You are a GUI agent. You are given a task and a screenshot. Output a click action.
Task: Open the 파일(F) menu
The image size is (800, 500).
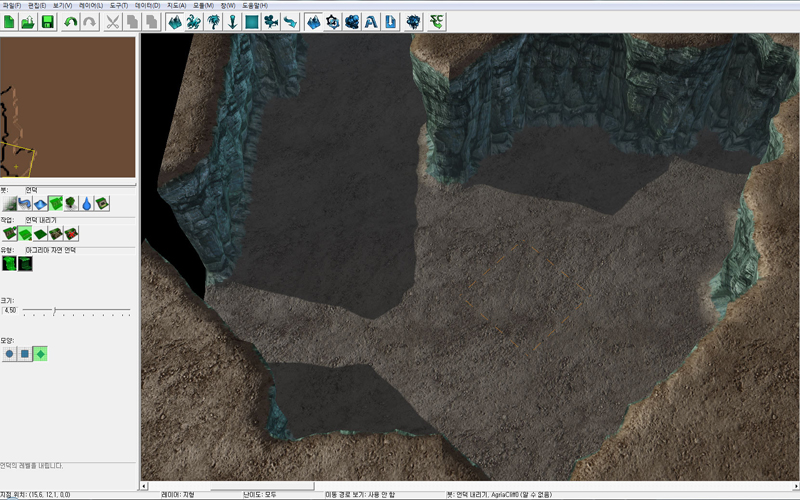pos(12,5)
